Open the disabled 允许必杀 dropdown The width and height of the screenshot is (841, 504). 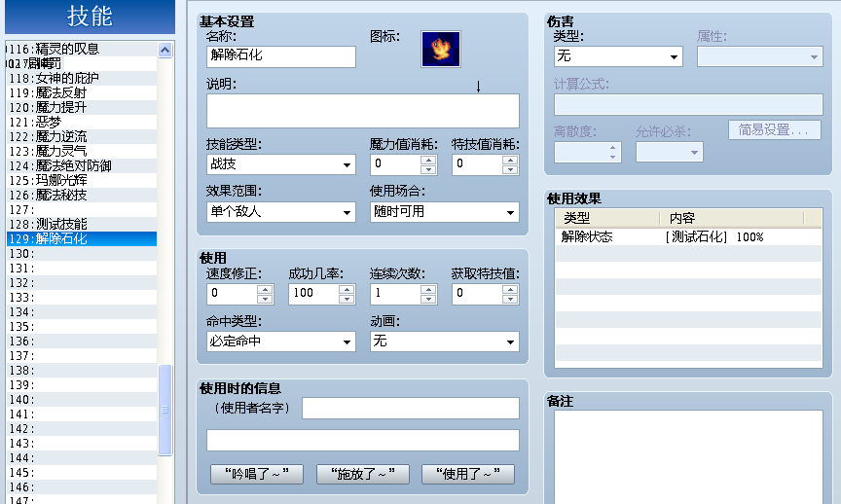click(x=670, y=153)
